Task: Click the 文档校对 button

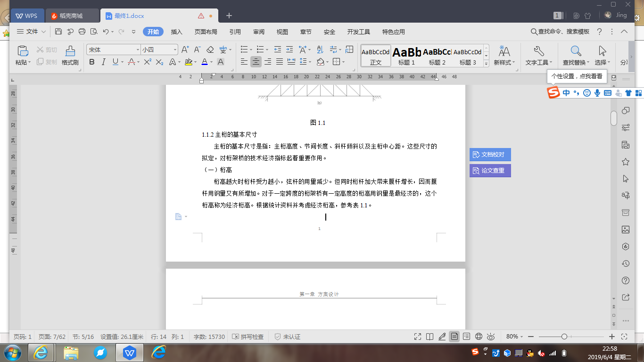Action: coord(490,155)
